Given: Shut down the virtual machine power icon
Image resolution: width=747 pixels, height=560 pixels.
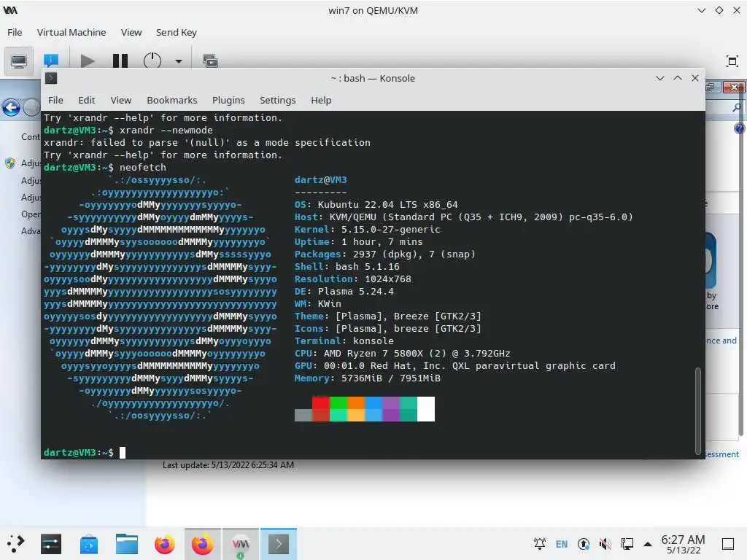Looking at the screenshot, I should (152, 61).
